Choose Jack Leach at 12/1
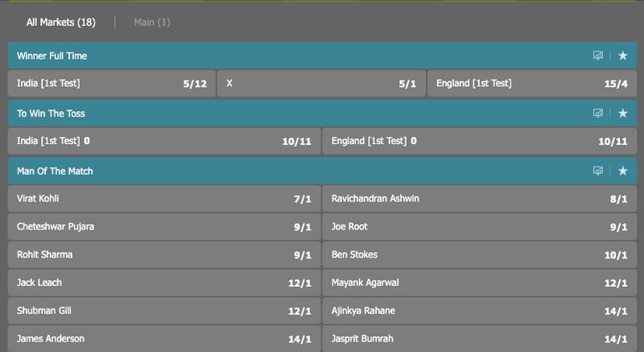This screenshot has width=644, height=352. (x=164, y=283)
